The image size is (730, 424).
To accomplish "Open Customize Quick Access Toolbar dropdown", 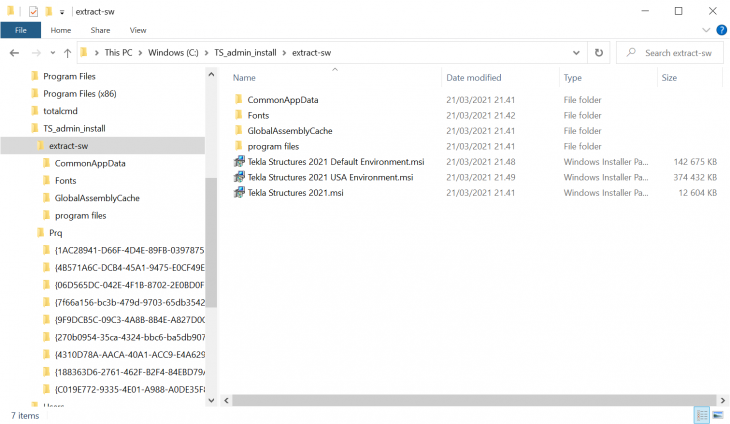I will point(61,12).
